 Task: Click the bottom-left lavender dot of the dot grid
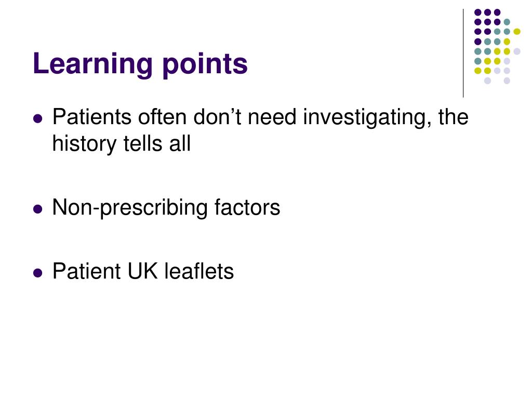(487, 81)
